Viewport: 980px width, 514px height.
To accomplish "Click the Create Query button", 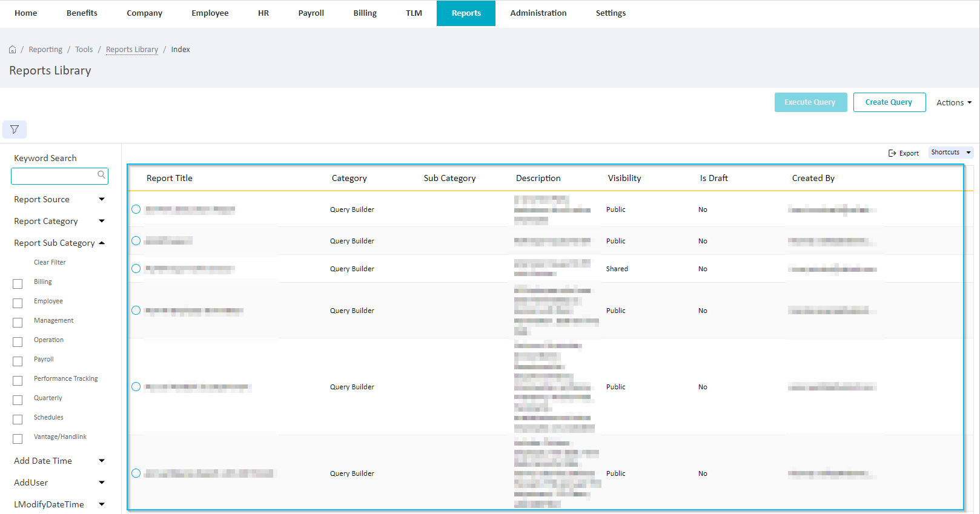I will 889,102.
